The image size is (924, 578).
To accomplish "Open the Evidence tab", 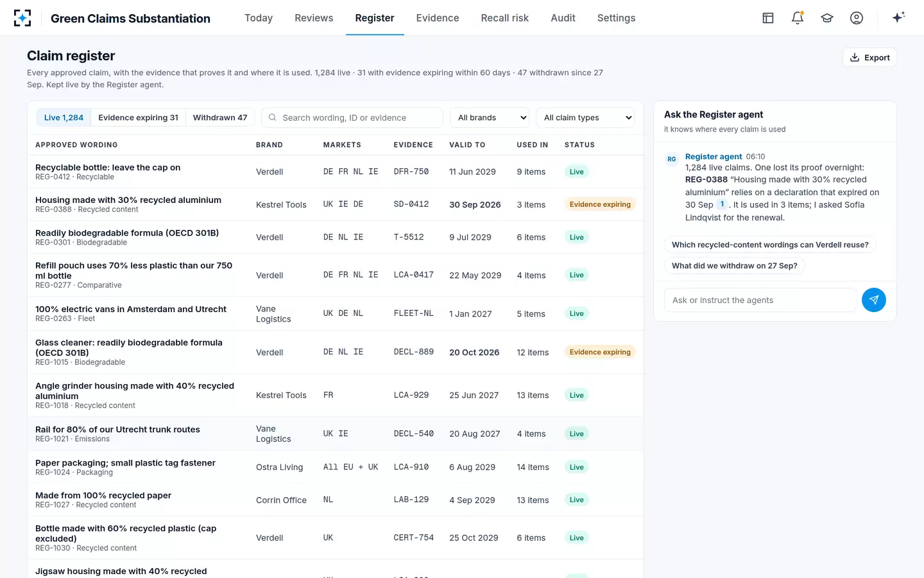I will point(438,18).
